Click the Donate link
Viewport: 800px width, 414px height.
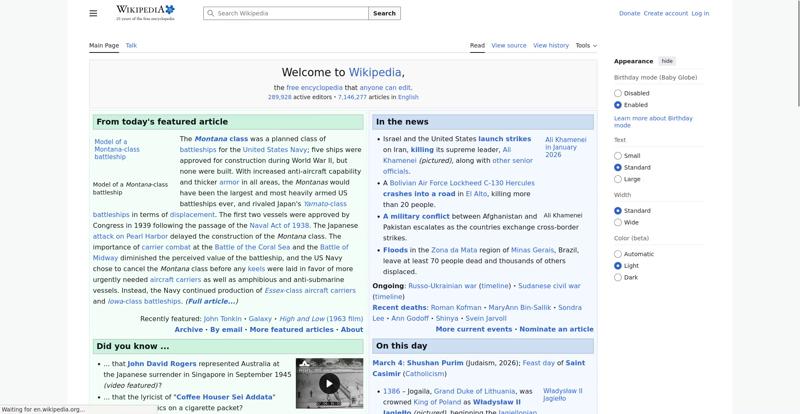pyautogui.click(x=629, y=14)
